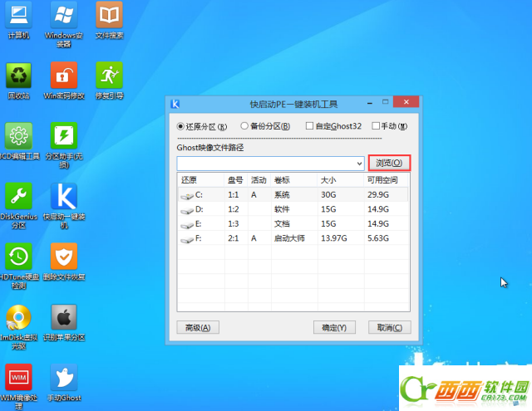Confirm with the 确定(Y) button
The image size is (532, 411).
coord(334,328)
